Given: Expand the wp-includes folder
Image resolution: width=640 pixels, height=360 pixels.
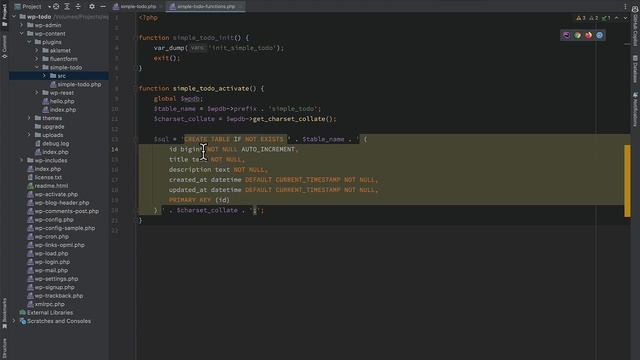Looking at the screenshot, I should (x=22, y=160).
